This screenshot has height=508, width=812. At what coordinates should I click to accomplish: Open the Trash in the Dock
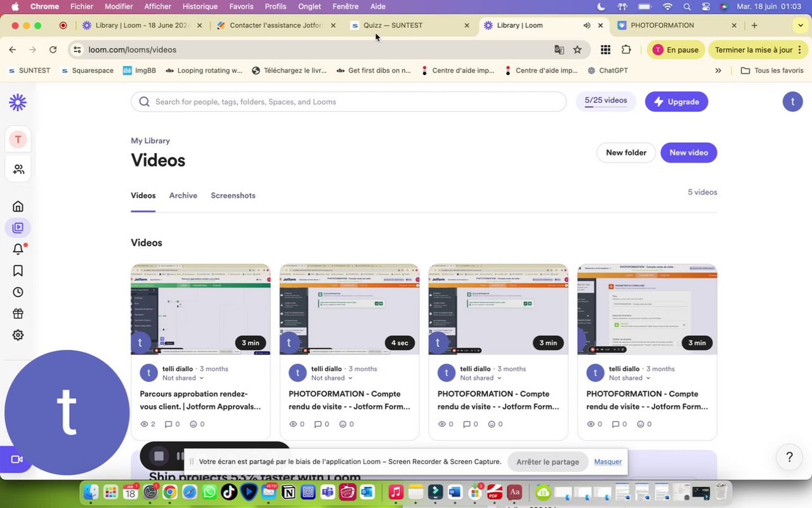coord(721,492)
